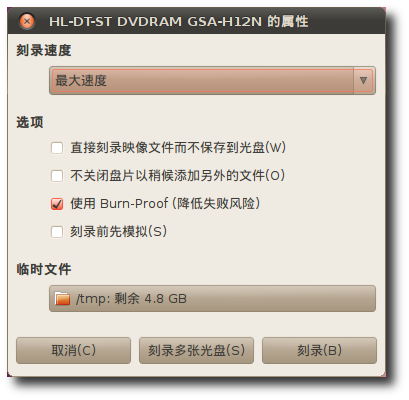Close the properties dialog with orange X

pyautogui.click(x=27, y=22)
